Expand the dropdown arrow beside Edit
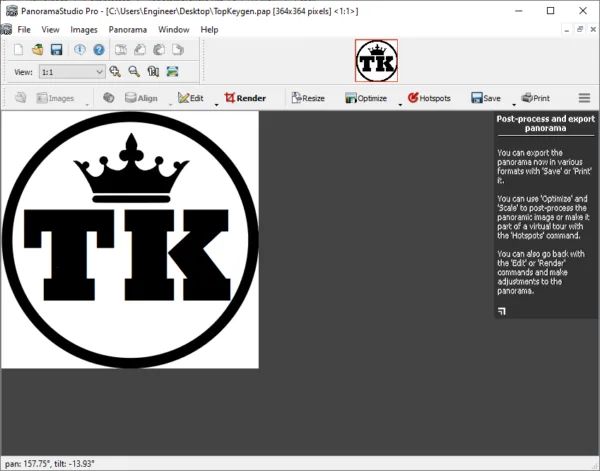The width and height of the screenshot is (600, 471). [x=216, y=104]
